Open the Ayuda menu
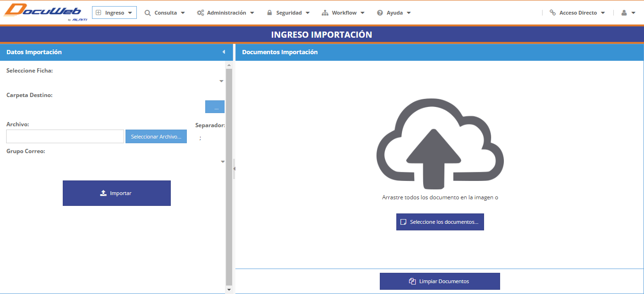This screenshot has width=644, height=294. [394, 13]
